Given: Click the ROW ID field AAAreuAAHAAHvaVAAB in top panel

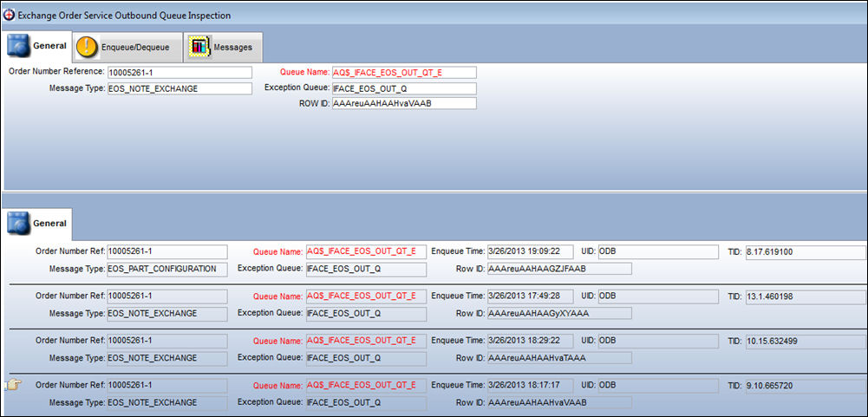Looking at the screenshot, I should click(x=404, y=103).
